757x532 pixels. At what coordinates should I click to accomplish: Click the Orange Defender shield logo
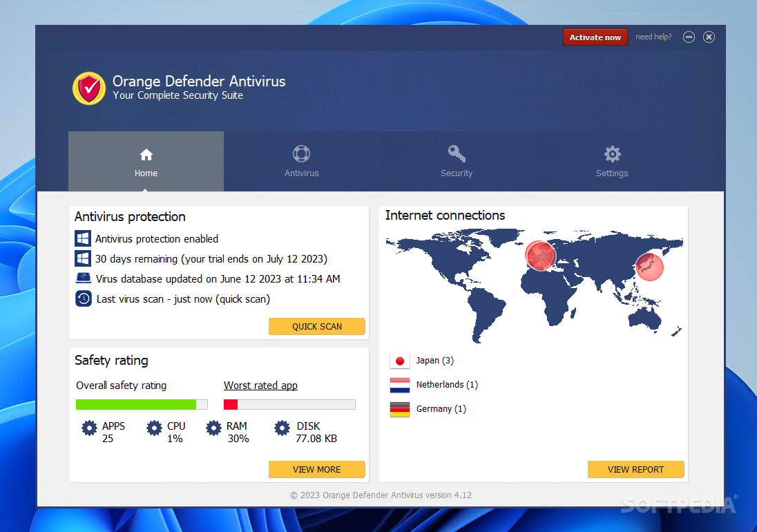[x=89, y=88]
